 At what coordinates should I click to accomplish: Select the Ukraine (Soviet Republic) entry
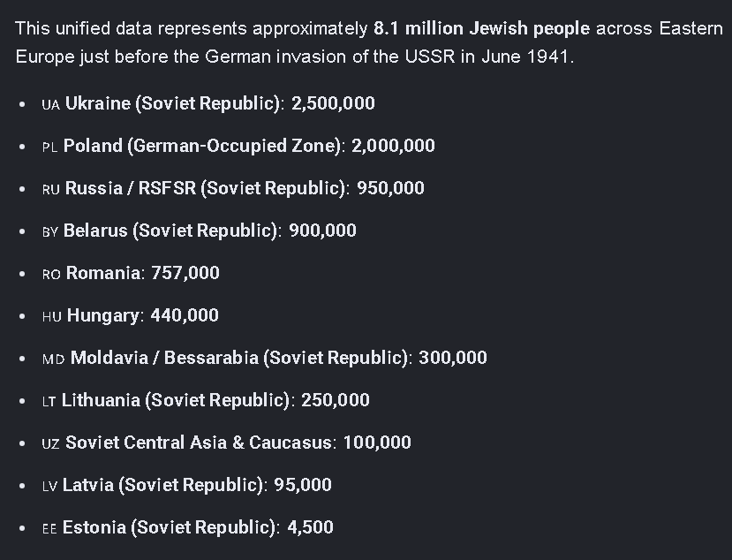coord(208,103)
